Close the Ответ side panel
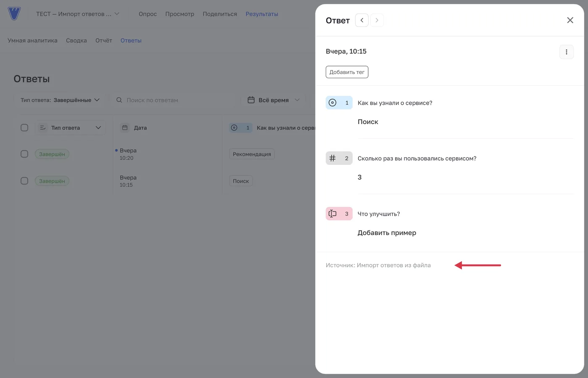Viewport: 588px width, 378px height. [570, 20]
